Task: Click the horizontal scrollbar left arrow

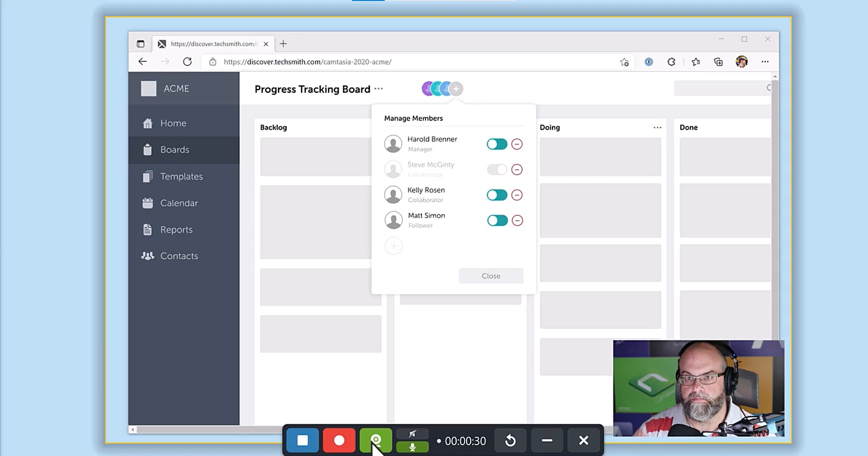Action: click(x=132, y=430)
